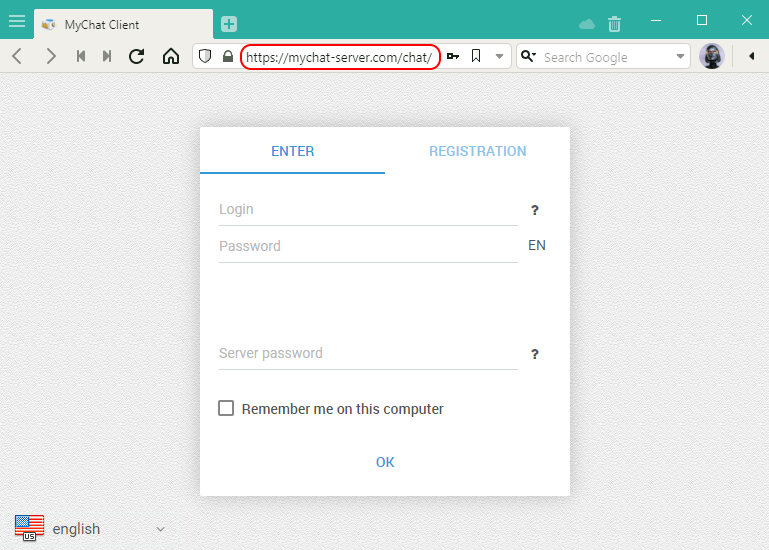Click the shield tracker blocker icon

tap(205, 57)
